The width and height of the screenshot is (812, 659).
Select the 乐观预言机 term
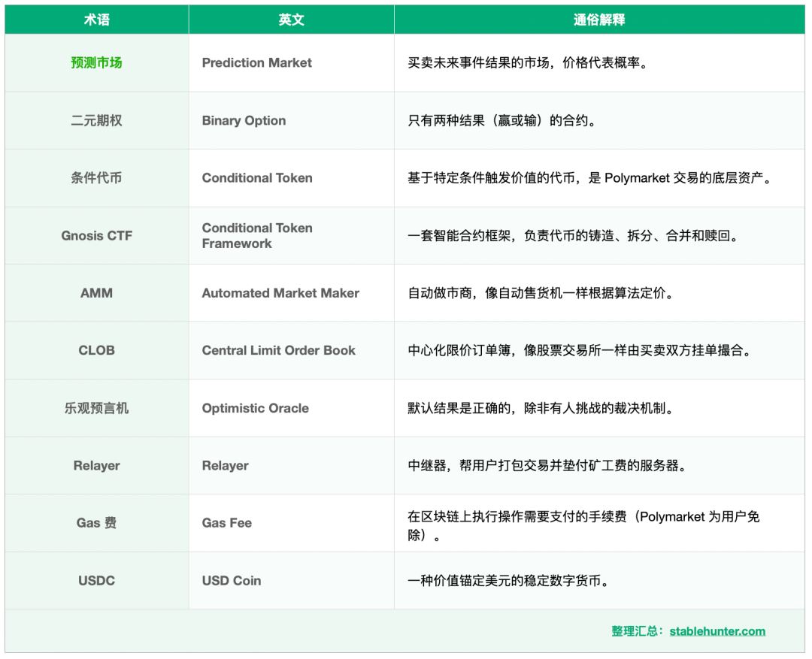click(96, 408)
